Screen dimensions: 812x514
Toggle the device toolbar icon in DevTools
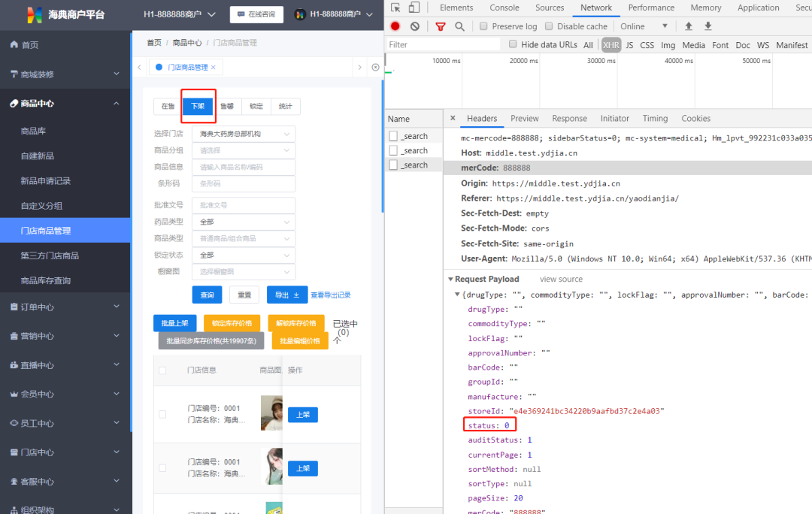pyautogui.click(x=414, y=8)
